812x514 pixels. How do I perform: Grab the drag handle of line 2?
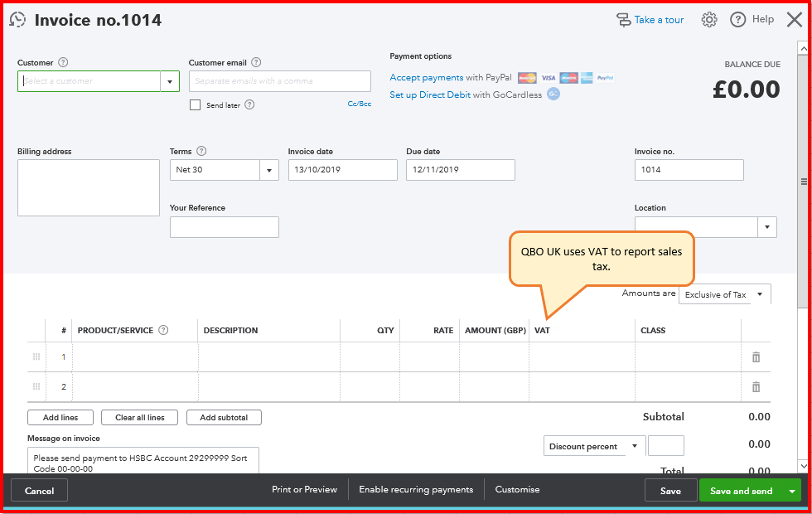(x=36, y=386)
